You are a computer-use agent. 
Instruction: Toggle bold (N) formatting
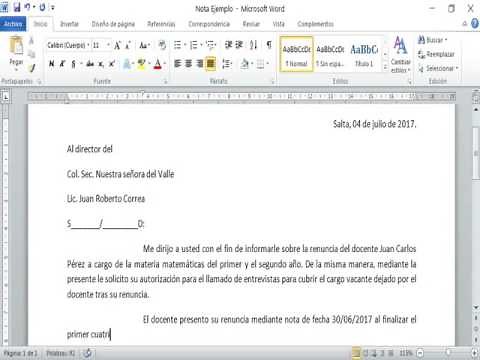[x=52, y=63]
